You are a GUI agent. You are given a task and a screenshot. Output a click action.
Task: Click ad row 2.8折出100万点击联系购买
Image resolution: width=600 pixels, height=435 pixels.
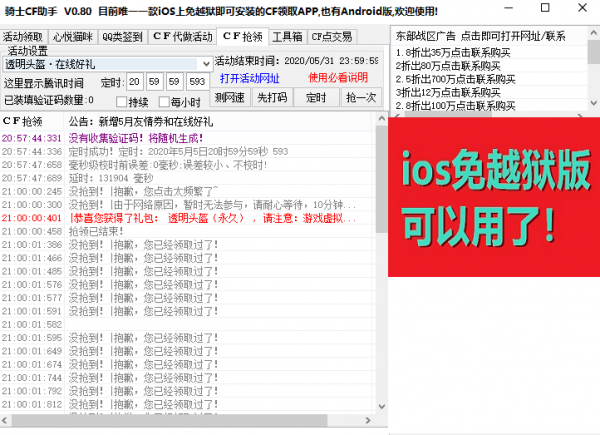pyautogui.click(x=489, y=105)
